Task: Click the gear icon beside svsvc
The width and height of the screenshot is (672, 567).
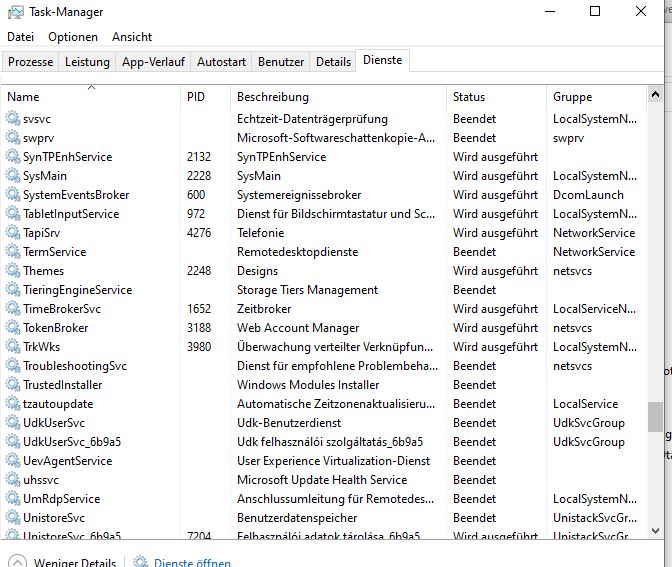Action: click(13, 119)
